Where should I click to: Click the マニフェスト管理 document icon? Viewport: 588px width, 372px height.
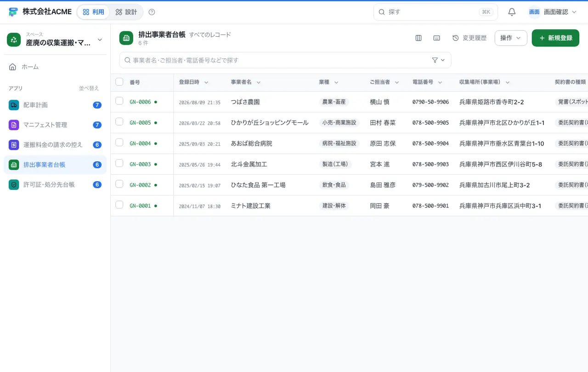pos(14,125)
